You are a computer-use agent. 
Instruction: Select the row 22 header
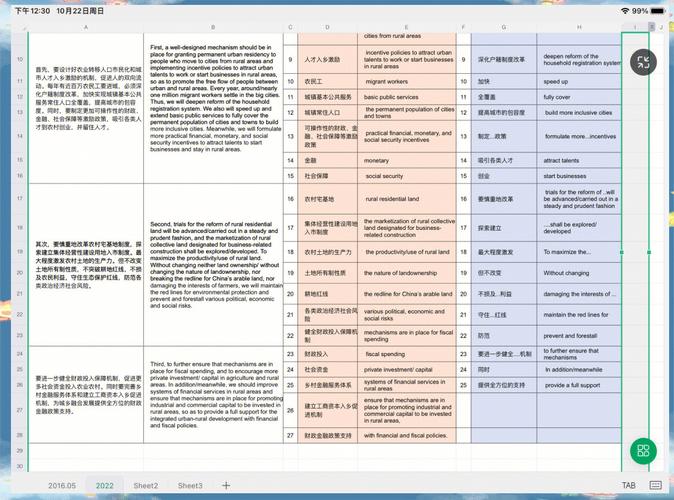pyautogui.click(x=20, y=314)
